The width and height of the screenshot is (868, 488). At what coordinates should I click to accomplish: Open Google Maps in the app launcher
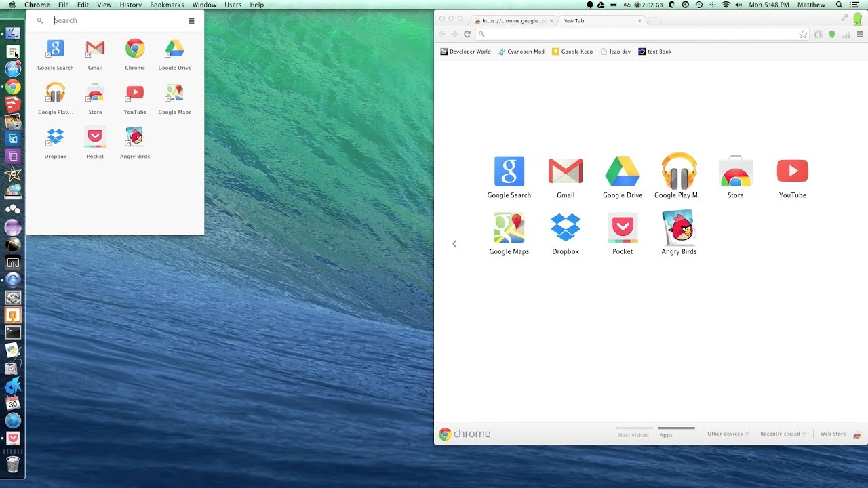[x=175, y=98]
